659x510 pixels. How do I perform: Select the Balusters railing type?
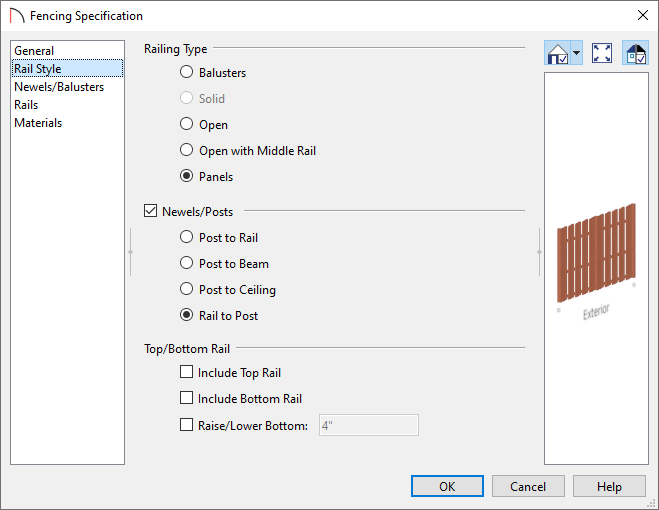pyautogui.click(x=186, y=72)
